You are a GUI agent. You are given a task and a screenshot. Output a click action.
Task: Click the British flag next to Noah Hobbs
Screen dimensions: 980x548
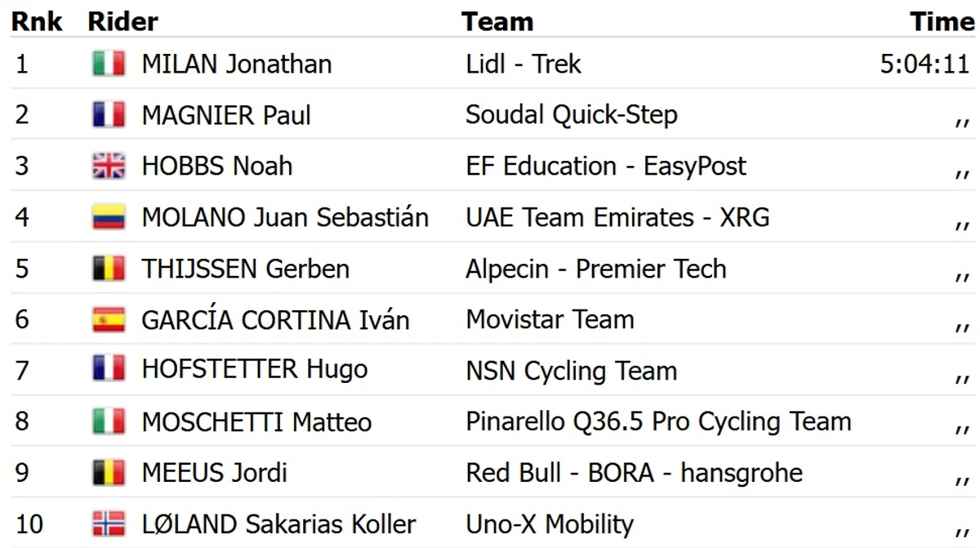click(x=109, y=166)
